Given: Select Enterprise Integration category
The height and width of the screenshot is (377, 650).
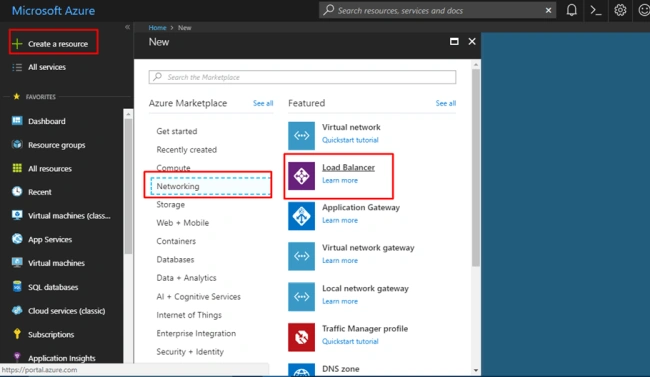Looking at the screenshot, I should click(x=196, y=333).
